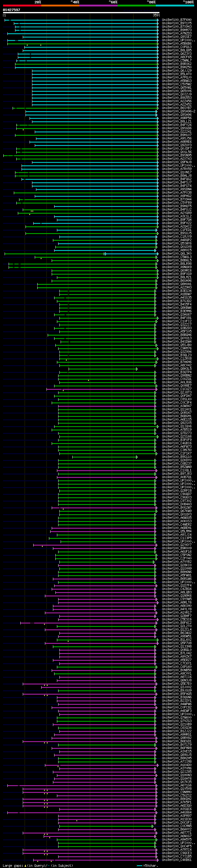Open hit UniRef100_Q6Z3Y3

tap(177, 54)
